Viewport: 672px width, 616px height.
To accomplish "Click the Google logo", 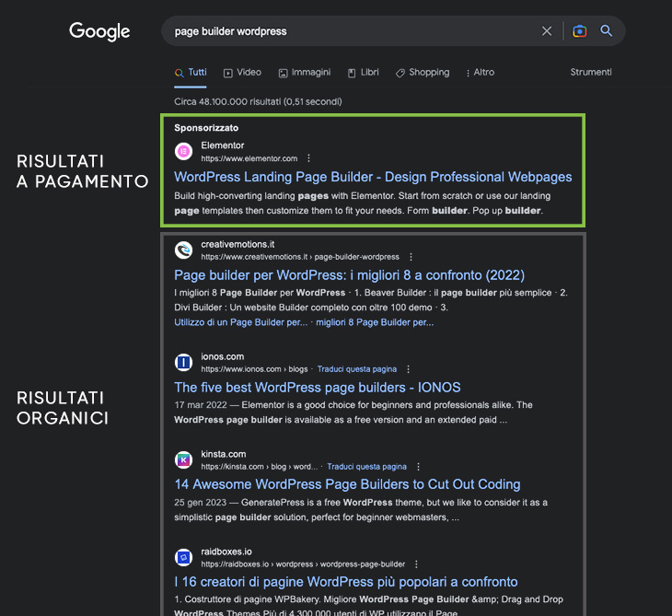I will coord(99,31).
